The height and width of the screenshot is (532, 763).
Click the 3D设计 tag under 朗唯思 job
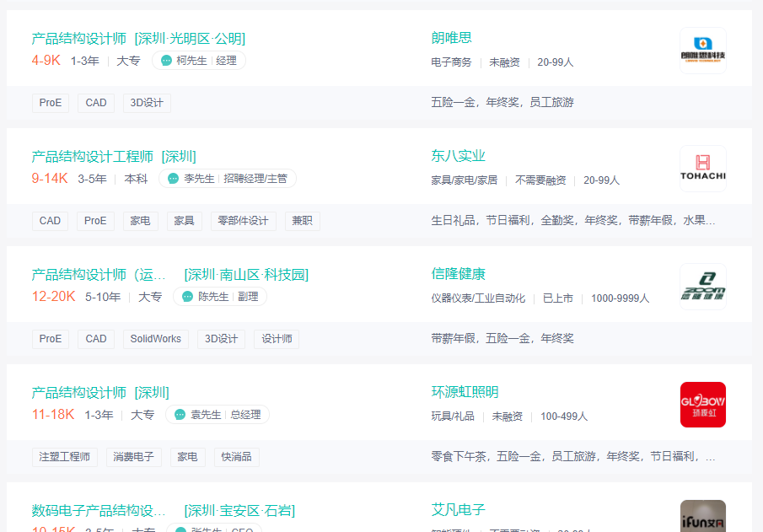(x=147, y=103)
